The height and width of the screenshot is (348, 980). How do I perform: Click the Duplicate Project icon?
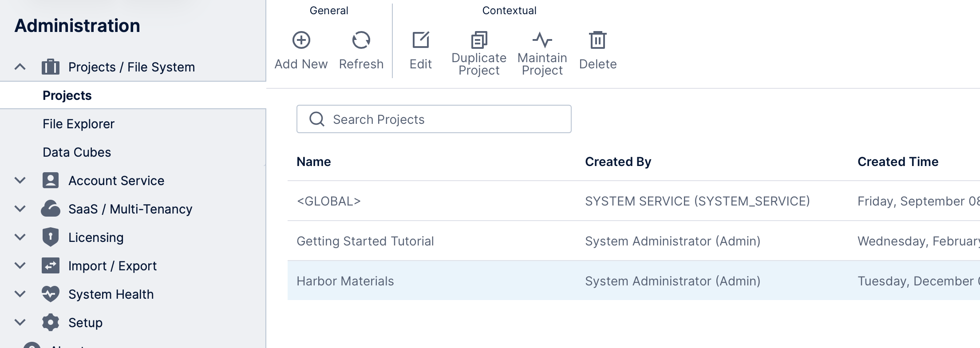pyautogui.click(x=479, y=40)
